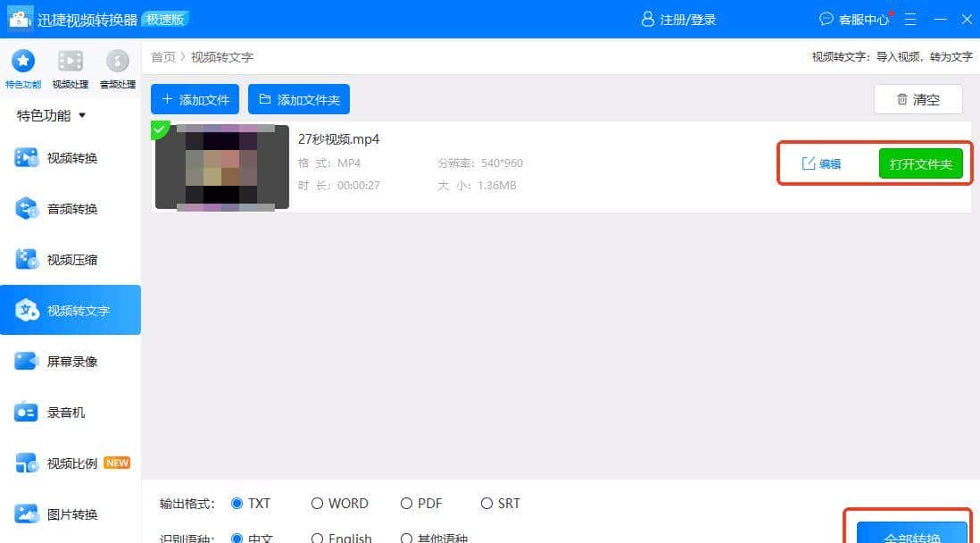The width and height of the screenshot is (980, 543).
Task: Go back to 首页 via breadcrumb
Action: [163, 56]
